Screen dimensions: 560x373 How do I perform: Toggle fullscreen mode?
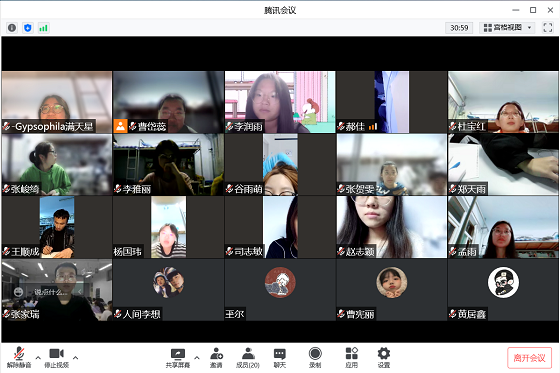tap(548, 28)
